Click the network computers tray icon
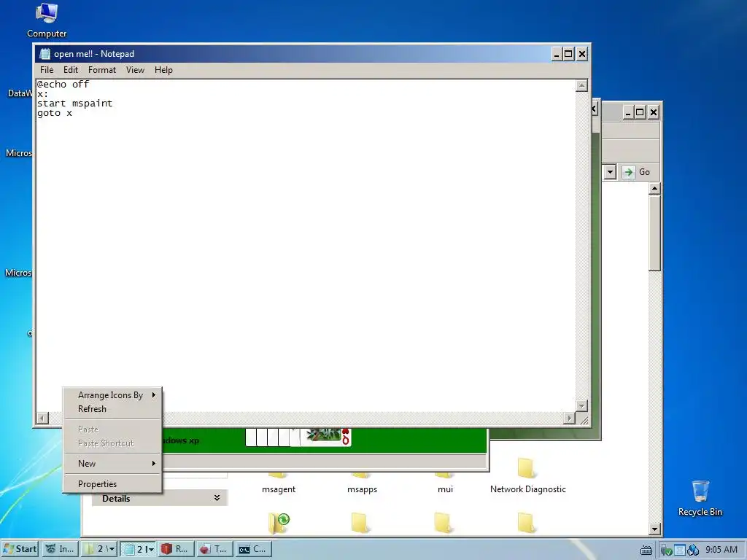Viewport: 747px width, 560px height. [x=693, y=550]
